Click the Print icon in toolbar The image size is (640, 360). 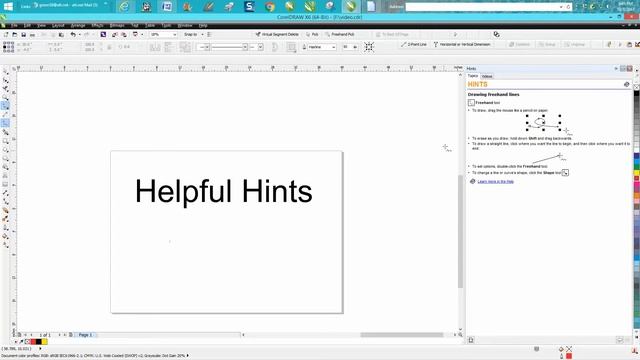coord(33,35)
